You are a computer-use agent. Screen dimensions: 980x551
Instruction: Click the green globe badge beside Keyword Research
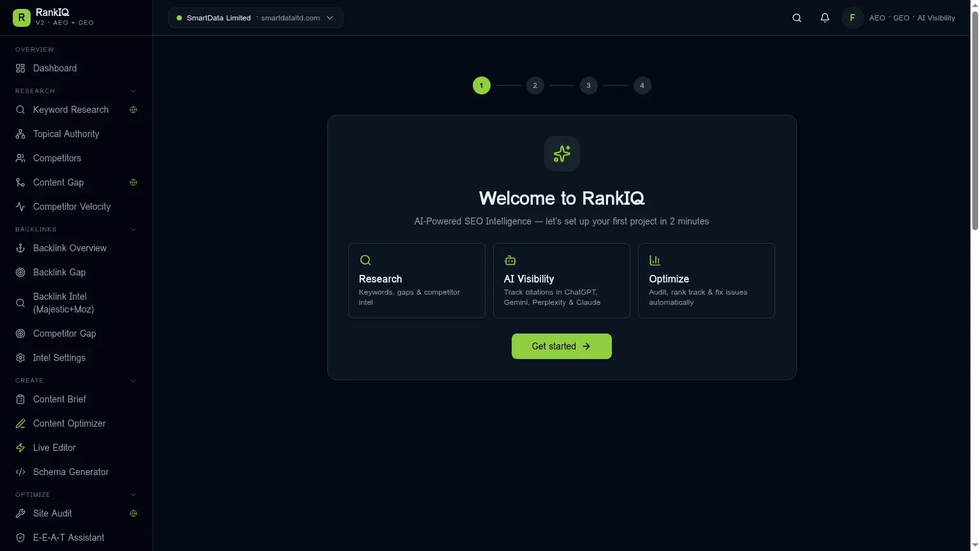(133, 110)
